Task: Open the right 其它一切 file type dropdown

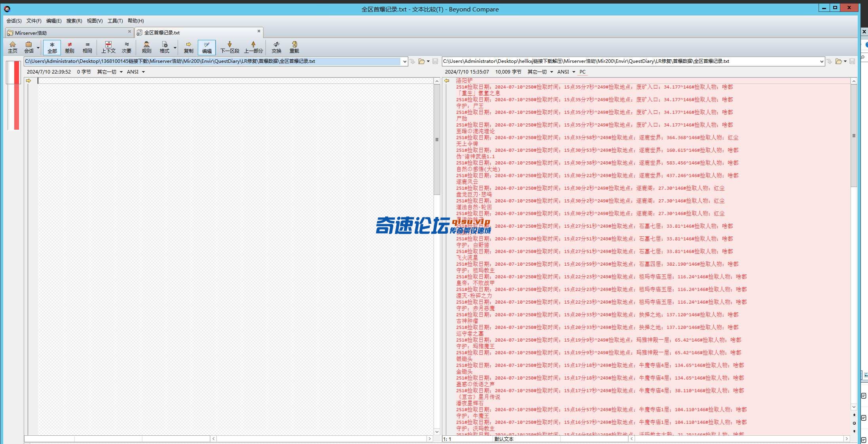Action: (x=540, y=72)
